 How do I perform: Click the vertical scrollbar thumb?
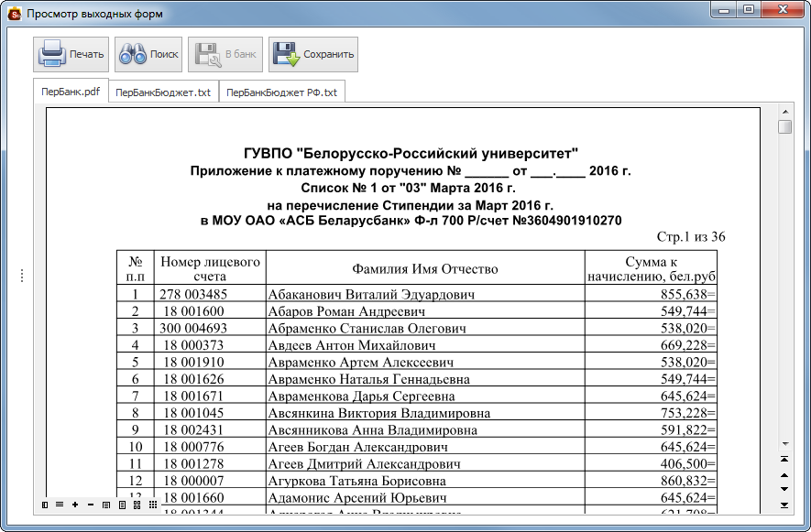point(785,126)
